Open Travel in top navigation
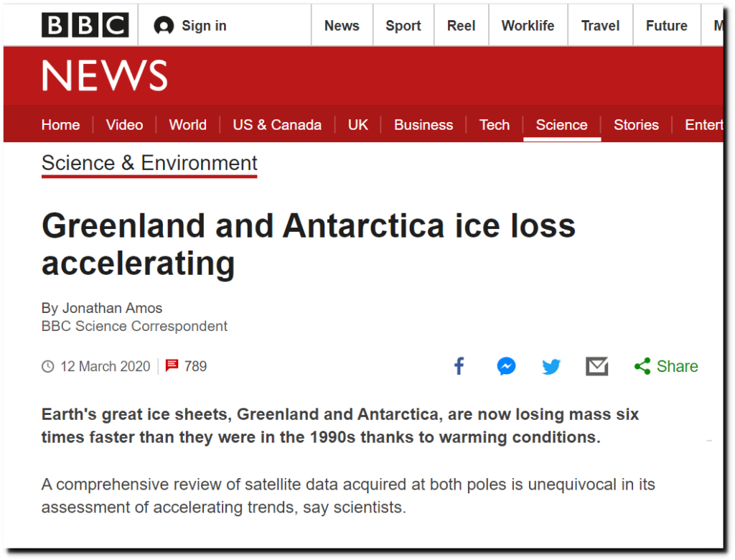 600,26
